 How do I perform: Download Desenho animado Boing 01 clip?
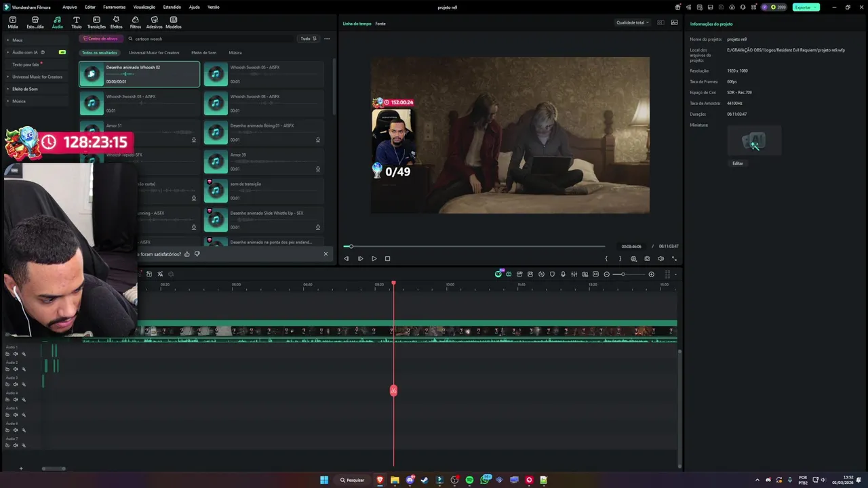coord(317,140)
